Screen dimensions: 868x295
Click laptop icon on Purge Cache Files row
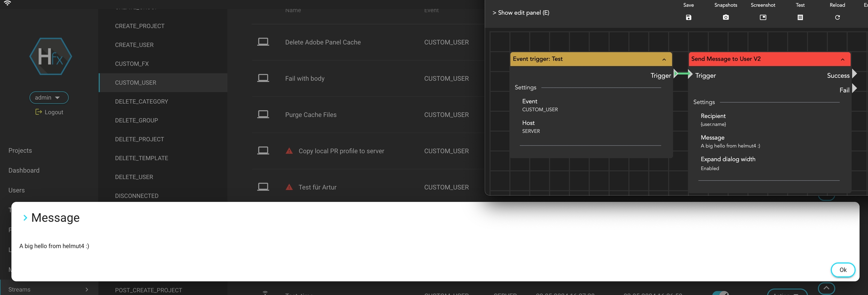pyautogui.click(x=263, y=114)
